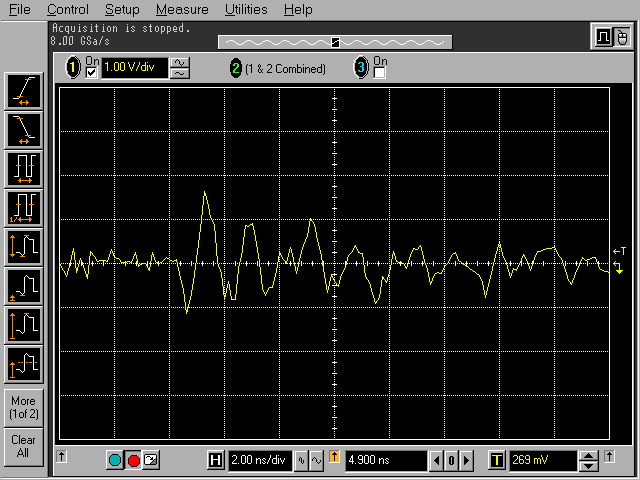Move horizontal position left arrow
Image resolution: width=640 pixels, height=480 pixels.
[x=436, y=461]
